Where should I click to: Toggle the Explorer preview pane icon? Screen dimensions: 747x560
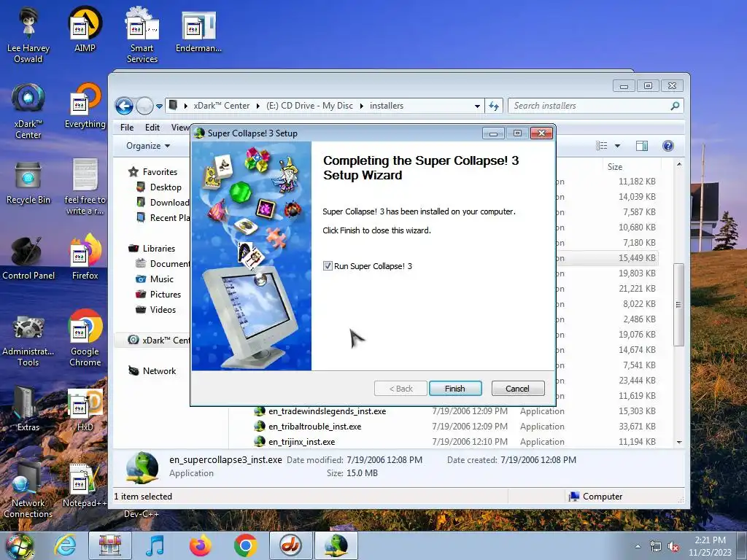pyautogui.click(x=642, y=146)
